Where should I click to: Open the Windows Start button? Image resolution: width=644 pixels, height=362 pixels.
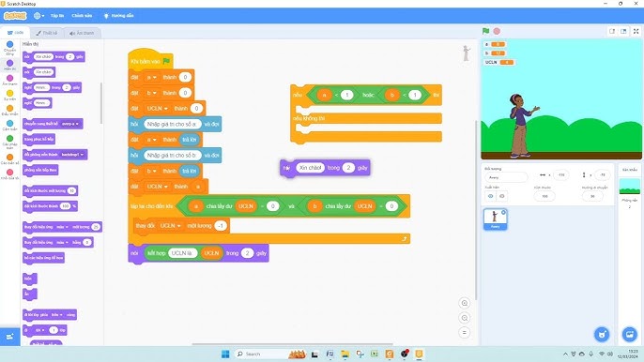coord(225,354)
